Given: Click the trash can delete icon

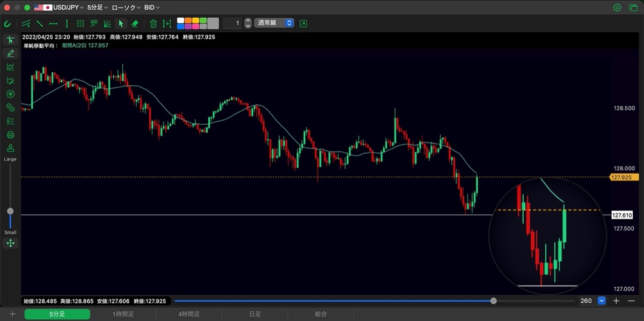Looking at the screenshot, I should point(153,24).
